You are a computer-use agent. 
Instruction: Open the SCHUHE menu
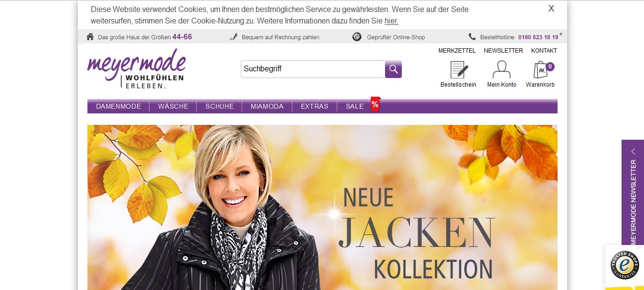pyautogui.click(x=219, y=106)
